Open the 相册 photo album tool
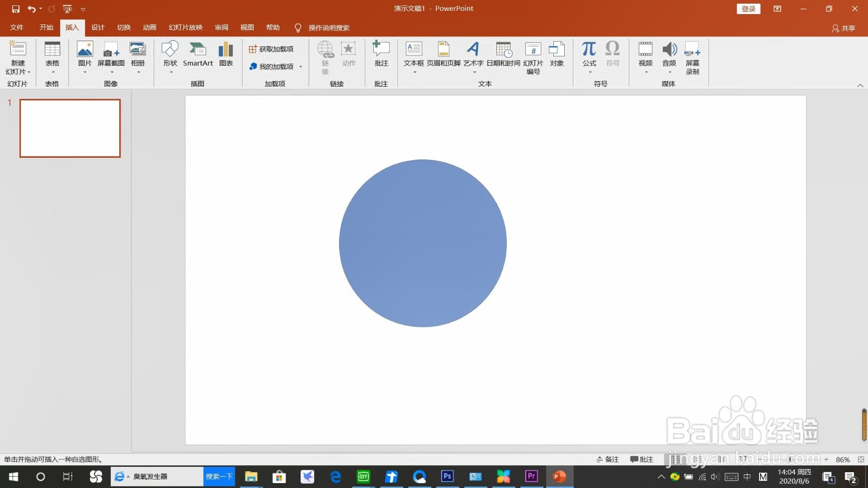Screen dimensions: 868x488 point(138,57)
